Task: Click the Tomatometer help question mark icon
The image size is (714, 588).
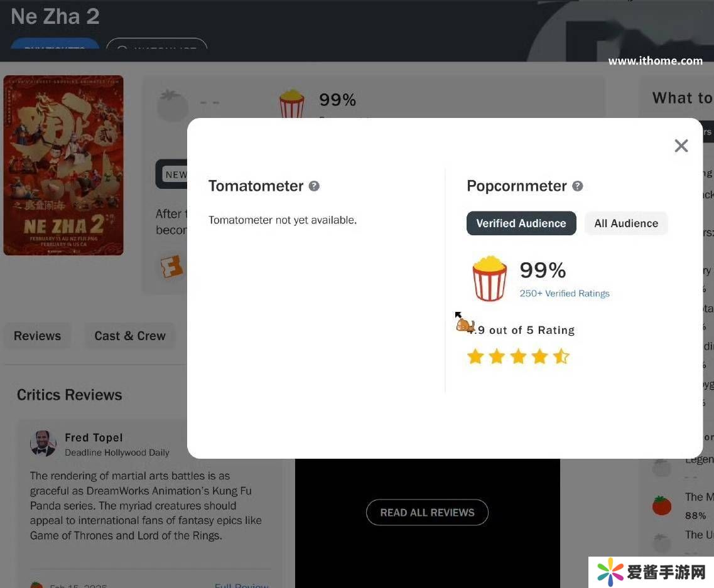Action: point(314,186)
